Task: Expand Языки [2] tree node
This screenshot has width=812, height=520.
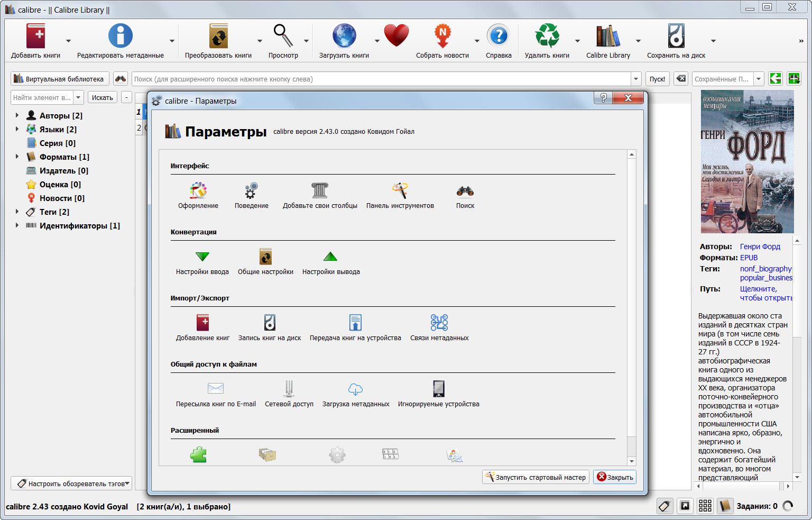Action: click(17, 129)
